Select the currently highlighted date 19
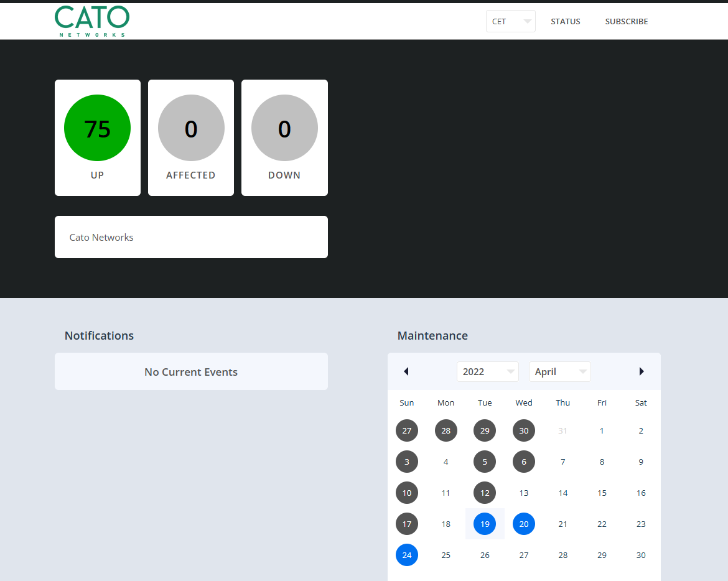The width and height of the screenshot is (728, 581). pyautogui.click(x=485, y=524)
